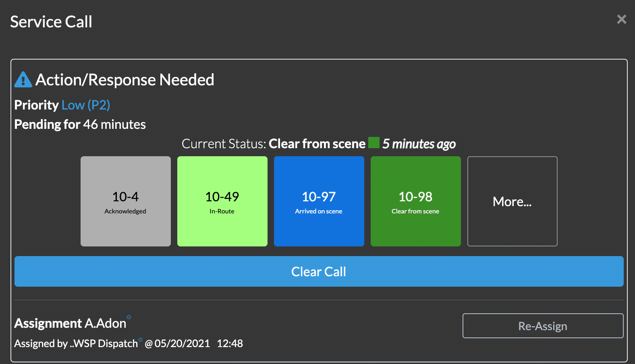
Task: Click the Low (P2) priority link
Action: (86, 105)
